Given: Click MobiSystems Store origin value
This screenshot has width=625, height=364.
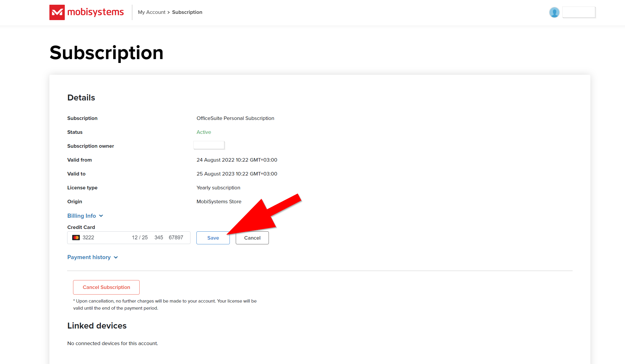Looking at the screenshot, I should (219, 201).
